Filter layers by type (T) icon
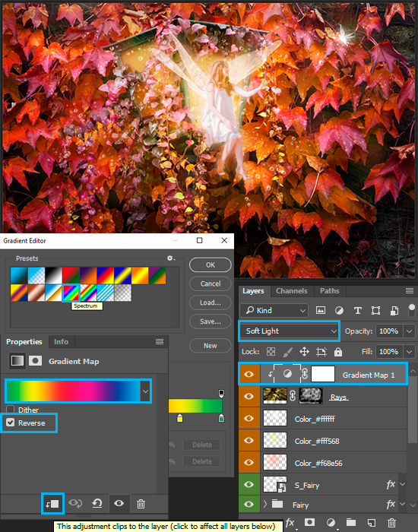The height and width of the screenshot is (532, 418). click(x=357, y=310)
